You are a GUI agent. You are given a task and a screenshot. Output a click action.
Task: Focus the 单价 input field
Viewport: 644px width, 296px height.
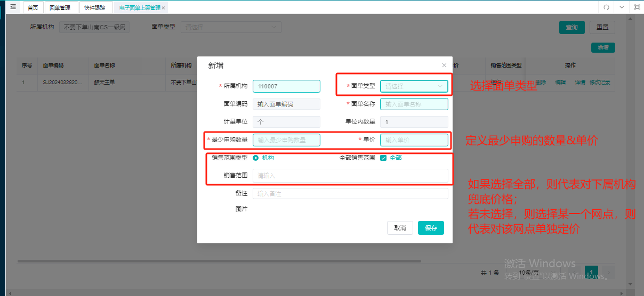[x=414, y=140]
